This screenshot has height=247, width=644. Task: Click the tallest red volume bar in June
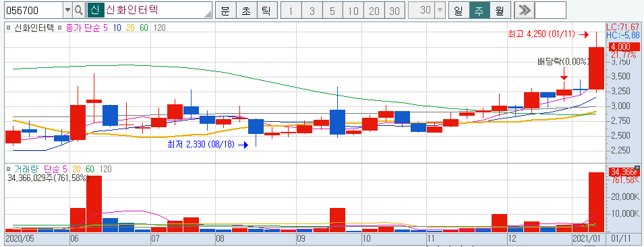click(x=94, y=204)
